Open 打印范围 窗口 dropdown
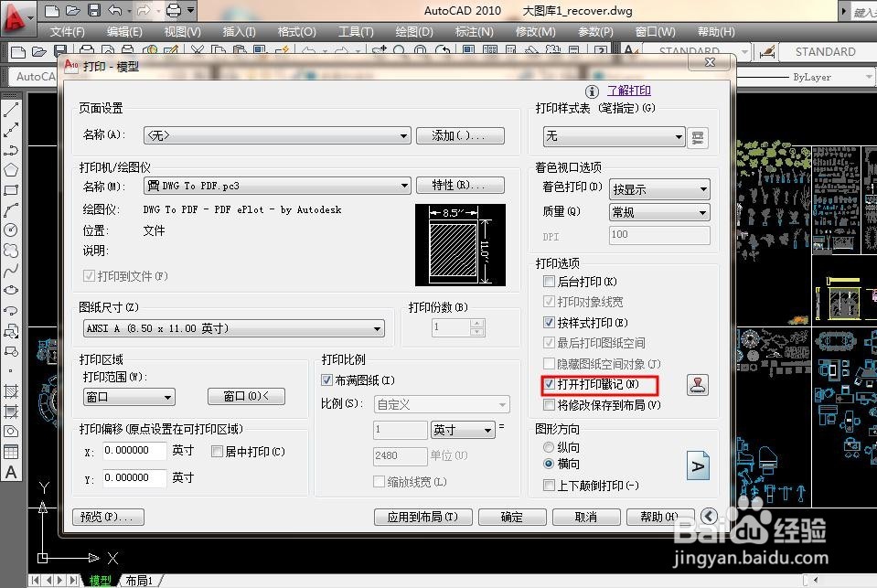The height and width of the screenshot is (588, 877). pos(129,397)
